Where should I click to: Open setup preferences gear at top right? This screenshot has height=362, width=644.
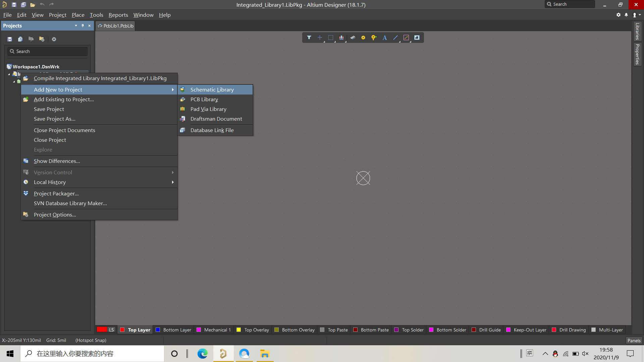(619, 15)
